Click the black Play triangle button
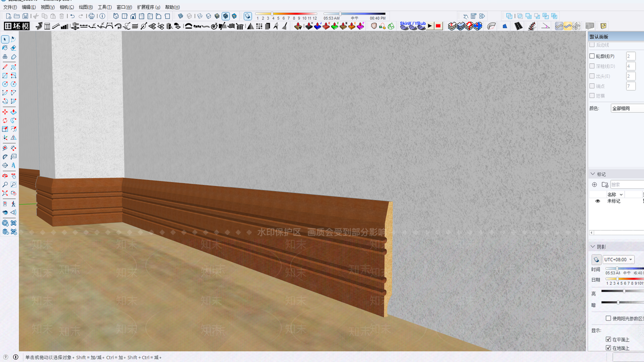 pos(430,26)
